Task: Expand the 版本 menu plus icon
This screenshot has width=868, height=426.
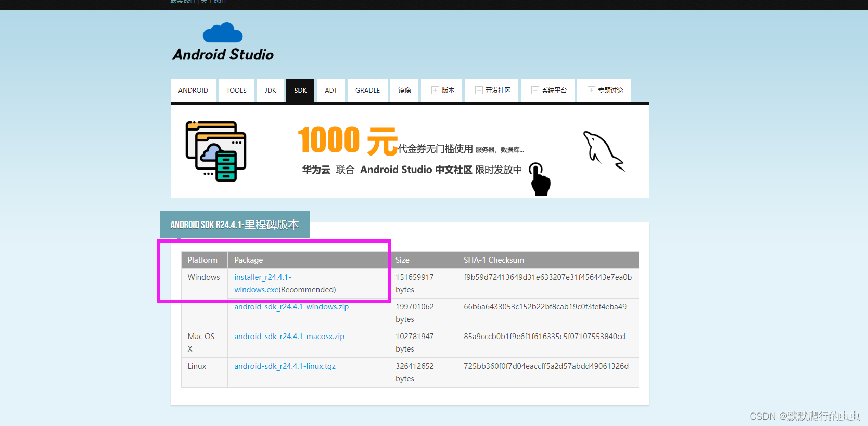Action: [435, 91]
